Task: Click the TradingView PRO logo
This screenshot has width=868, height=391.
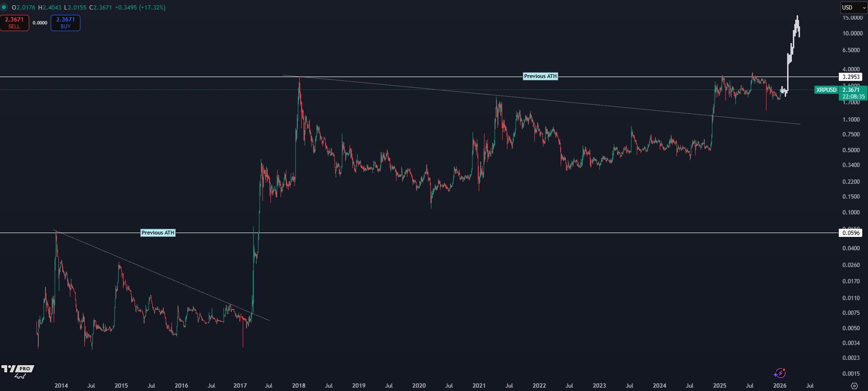Action: click(x=18, y=370)
